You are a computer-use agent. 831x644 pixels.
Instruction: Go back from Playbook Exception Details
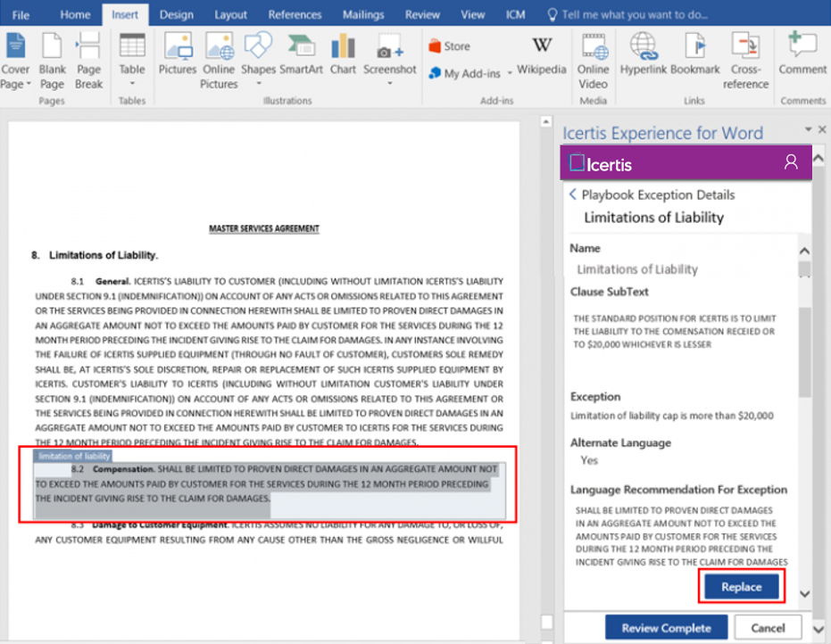[573, 194]
